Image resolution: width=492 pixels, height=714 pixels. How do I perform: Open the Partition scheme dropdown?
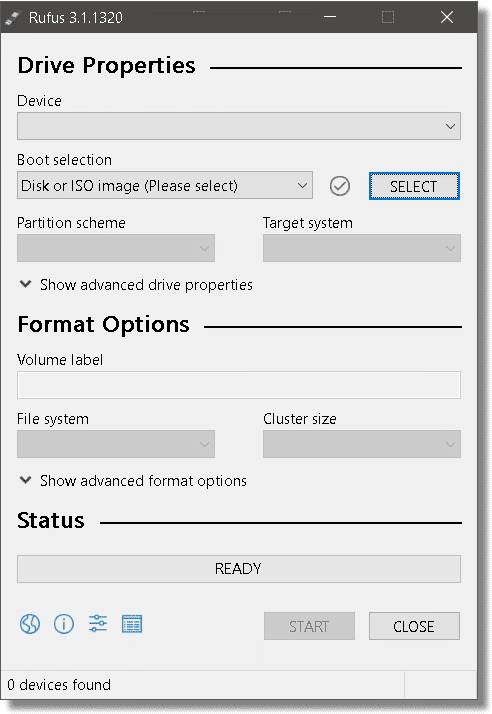[x=116, y=248]
